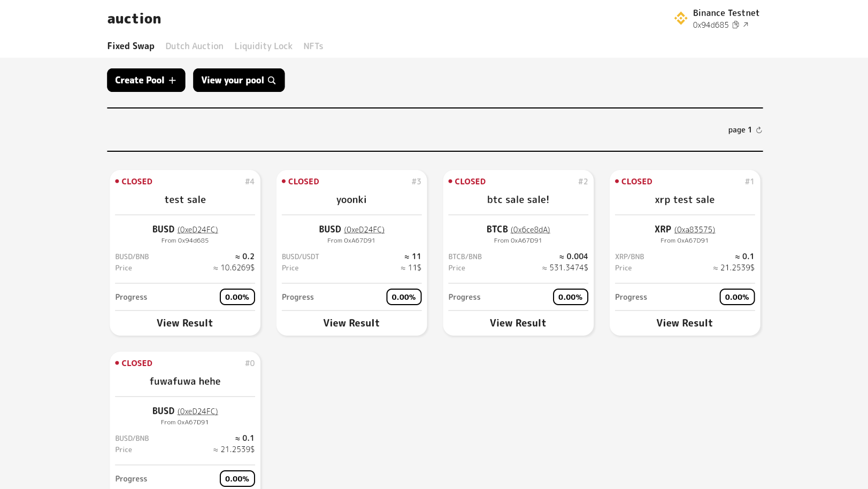This screenshot has height=489, width=868.
Task: Switch to the Liquidity Lock tab
Action: pyautogui.click(x=263, y=46)
